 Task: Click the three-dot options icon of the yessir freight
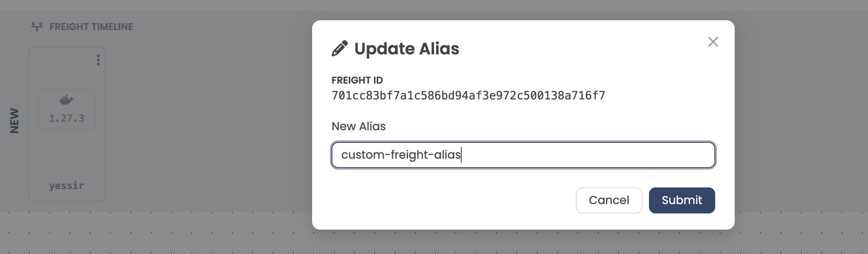pyautogui.click(x=98, y=60)
